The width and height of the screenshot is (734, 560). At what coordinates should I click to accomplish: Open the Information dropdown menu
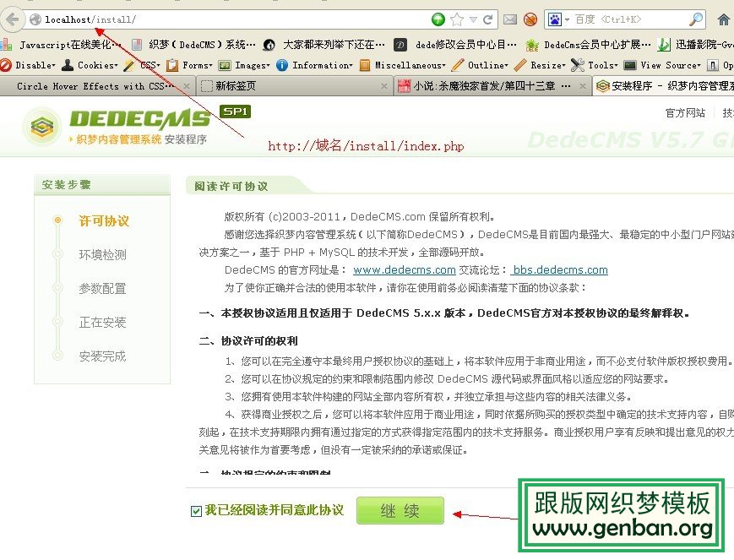[x=314, y=65]
